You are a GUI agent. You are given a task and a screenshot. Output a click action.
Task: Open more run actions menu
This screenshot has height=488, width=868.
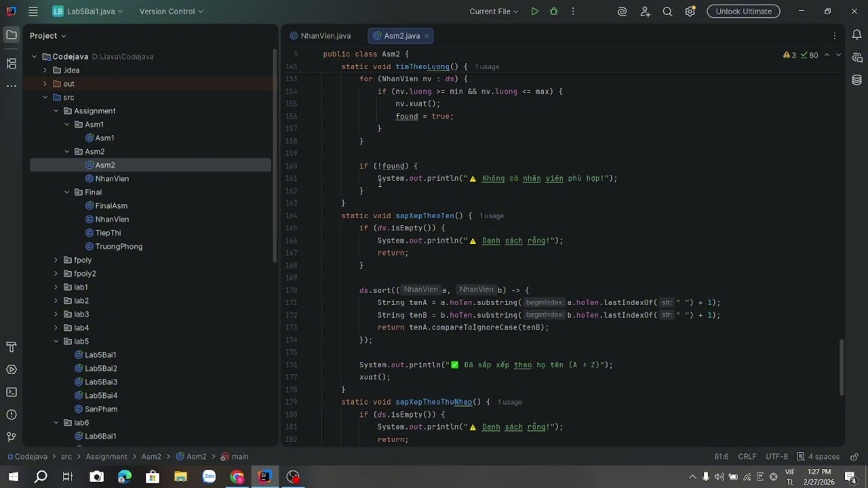click(x=573, y=12)
